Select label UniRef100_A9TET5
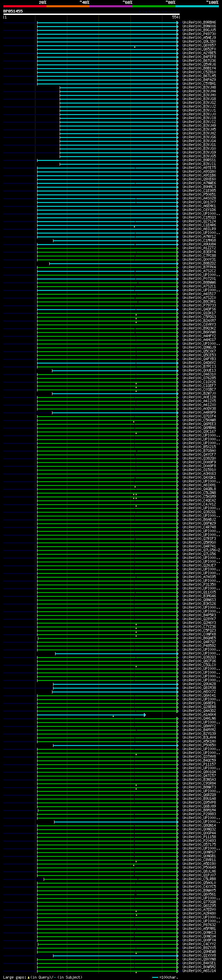This screenshot has height=980, width=222. click(199, 168)
